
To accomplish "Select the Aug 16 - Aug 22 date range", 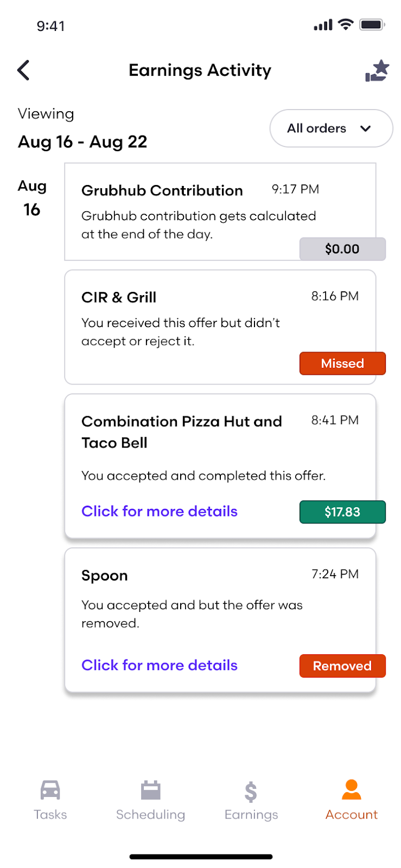I will (x=82, y=142).
